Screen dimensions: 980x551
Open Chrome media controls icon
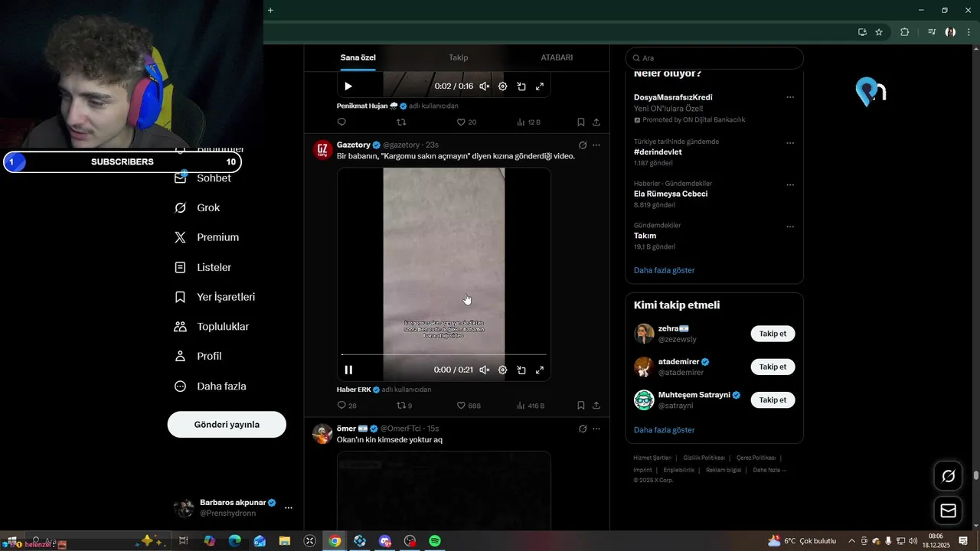pos(932,32)
